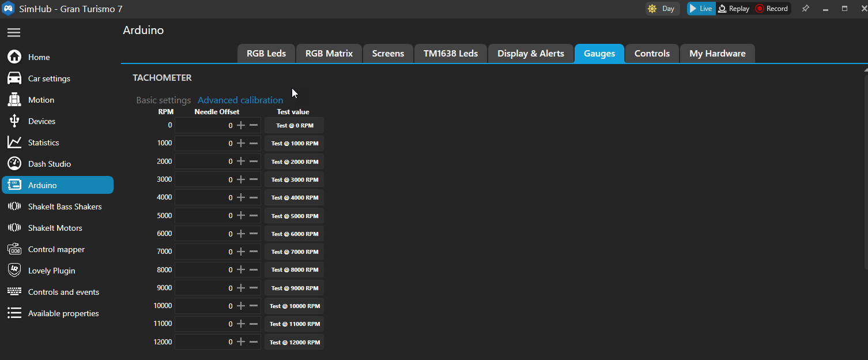Viewport: 868px width, 360px height.
Task: Go to the Display & Alerts tab
Action: click(531, 53)
